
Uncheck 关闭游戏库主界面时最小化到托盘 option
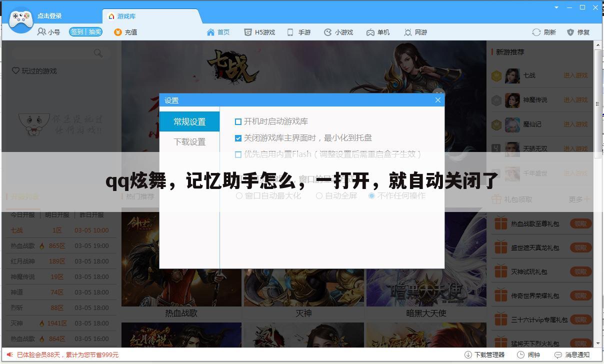point(238,138)
